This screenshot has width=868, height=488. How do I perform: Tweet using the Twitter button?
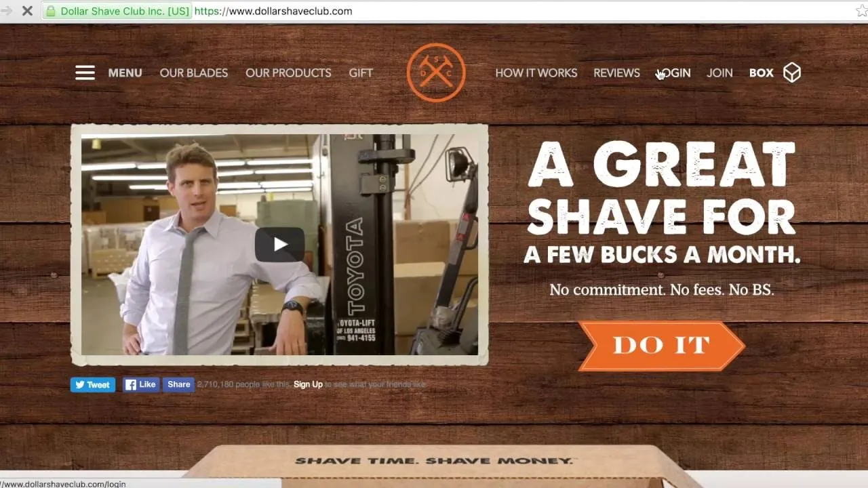click(93, 384)
